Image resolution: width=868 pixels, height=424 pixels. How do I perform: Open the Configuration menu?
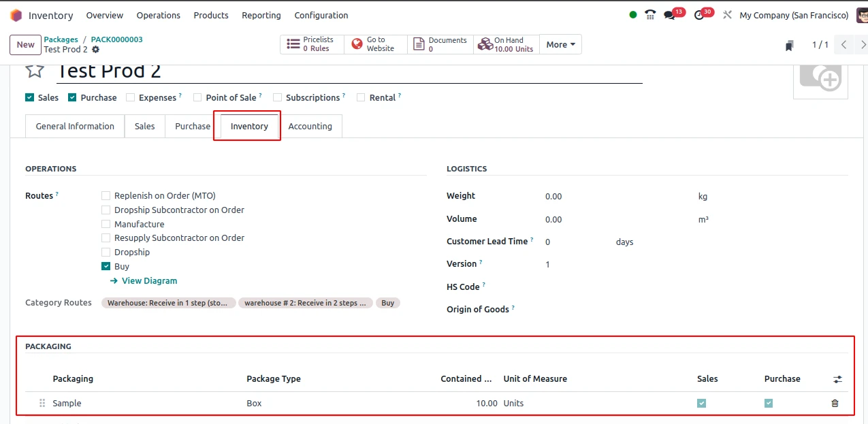coord(321,15)
